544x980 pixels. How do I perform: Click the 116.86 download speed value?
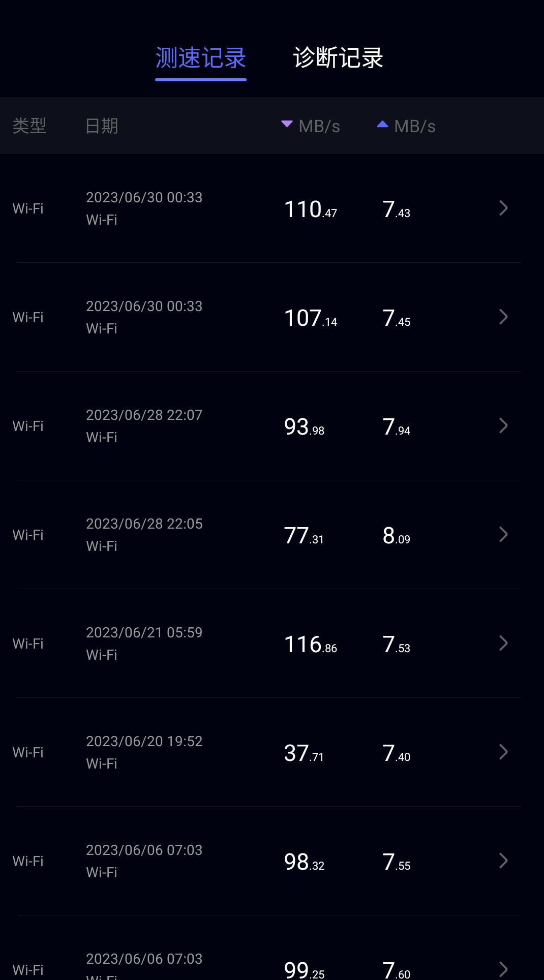pyautogui.click(x=311, y=645)
